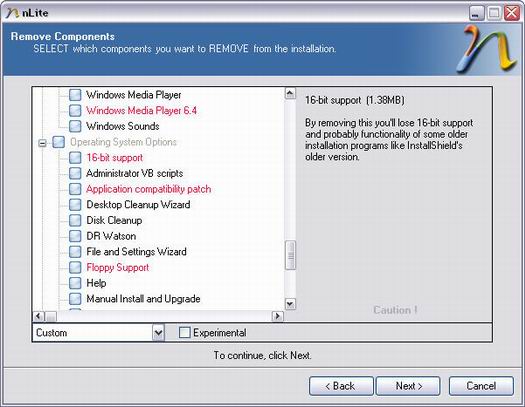The width and height of the screenshot is (525, 407).
Task: Open the Custom preset dropdown arrow
Action: click(x=158, y=333)
